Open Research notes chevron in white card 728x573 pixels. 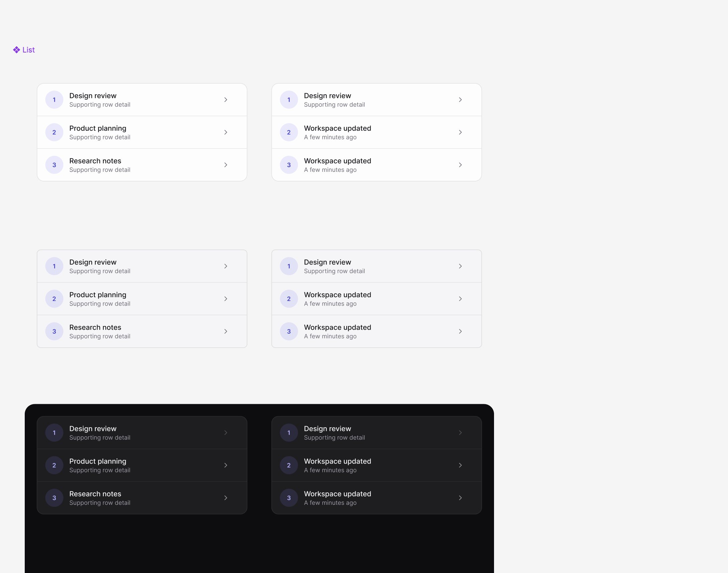coord(226,165)
